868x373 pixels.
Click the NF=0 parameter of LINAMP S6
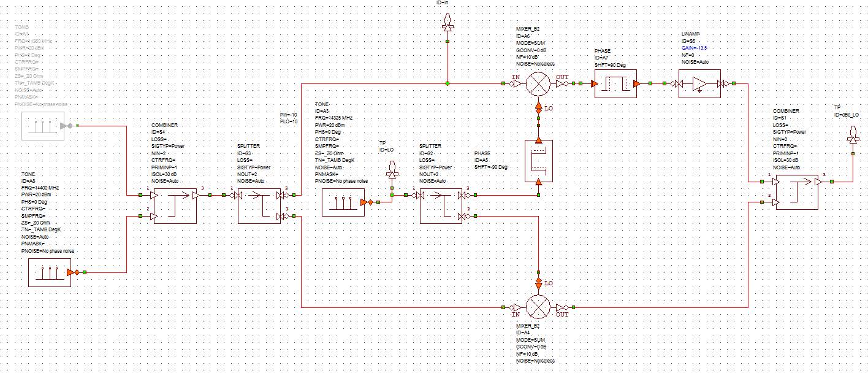tap(688, 55)
